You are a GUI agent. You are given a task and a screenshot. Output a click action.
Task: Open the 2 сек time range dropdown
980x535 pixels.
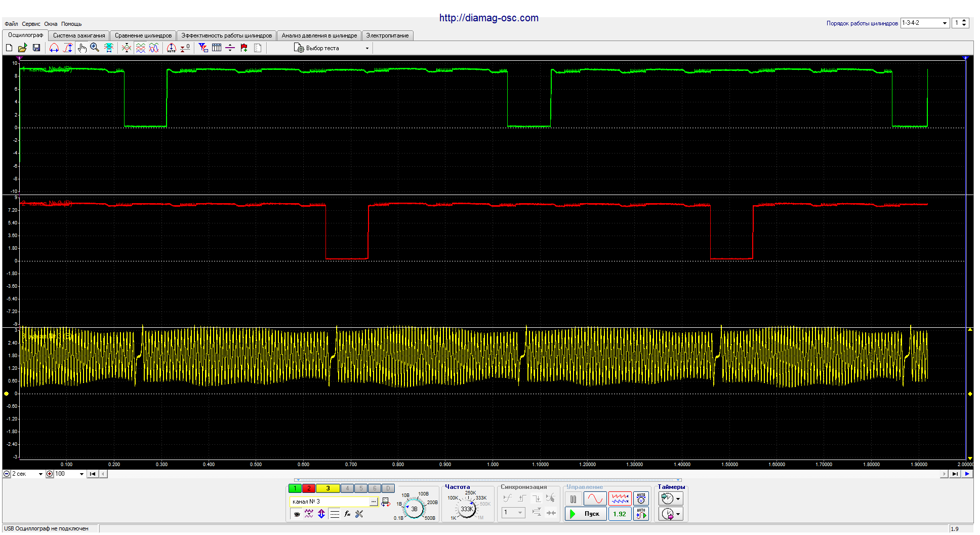(x=40, y=474)
